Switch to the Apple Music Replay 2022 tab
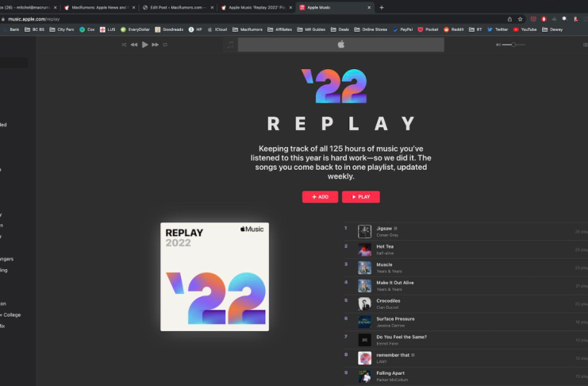Image resolution: width=588 pixels, height=386 pixels. [x=256, y=7]
